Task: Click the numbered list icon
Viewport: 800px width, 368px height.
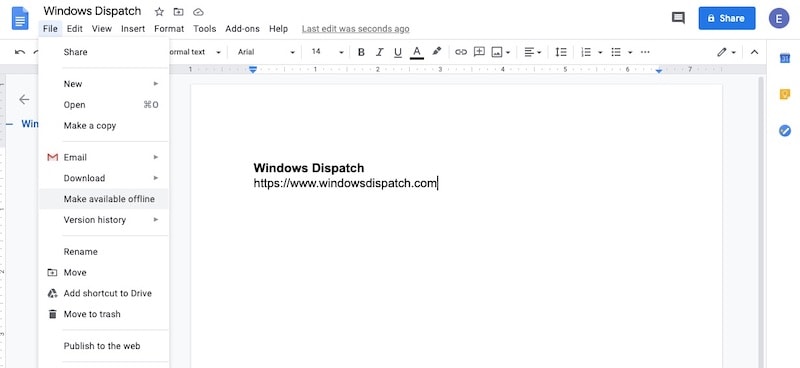Action: 586,52
